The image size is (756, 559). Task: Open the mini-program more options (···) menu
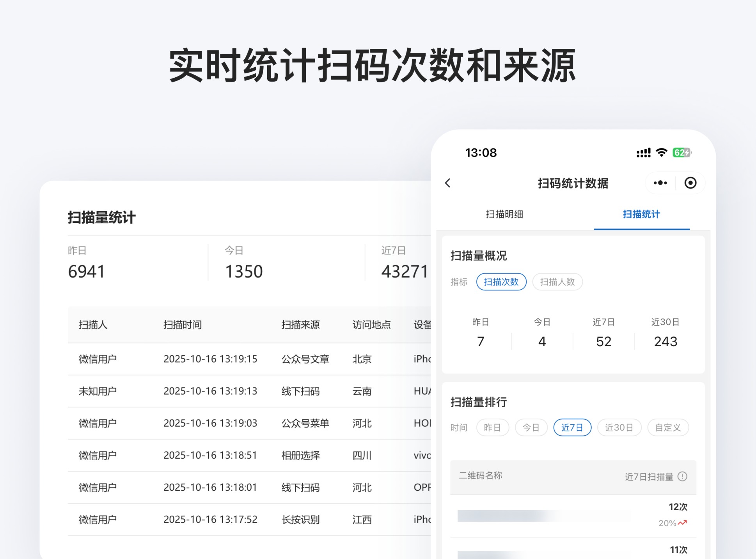659,183
